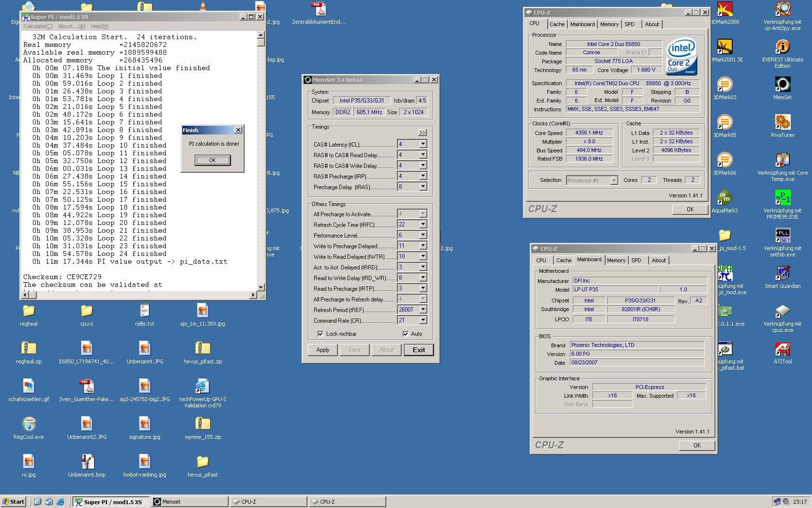Click OK in the upper CPU-Z window

[690, 209]
